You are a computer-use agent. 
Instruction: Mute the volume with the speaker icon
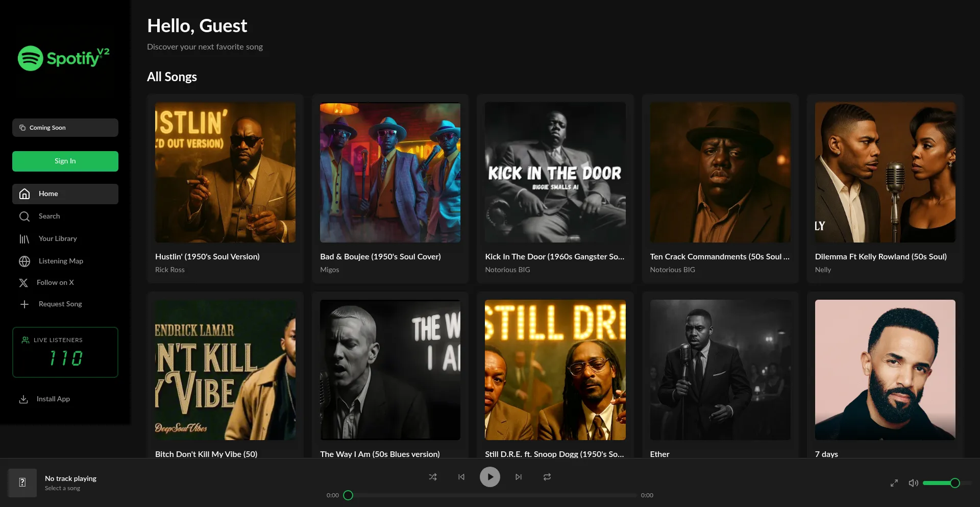pos(914,482)
